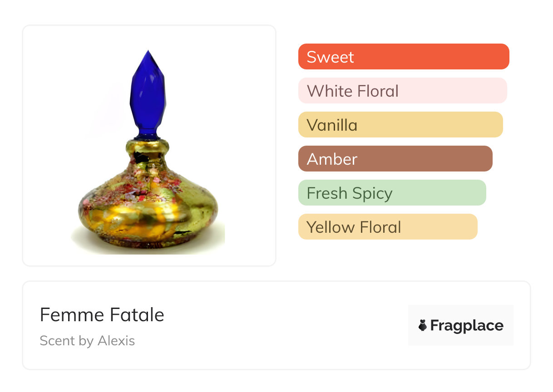
Task: Choose the Yellow Floral accord bar
Action: [388, 227]
